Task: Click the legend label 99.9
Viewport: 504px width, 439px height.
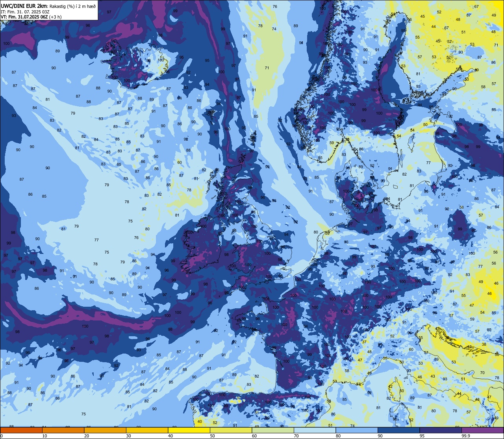Action: point(466,435)
